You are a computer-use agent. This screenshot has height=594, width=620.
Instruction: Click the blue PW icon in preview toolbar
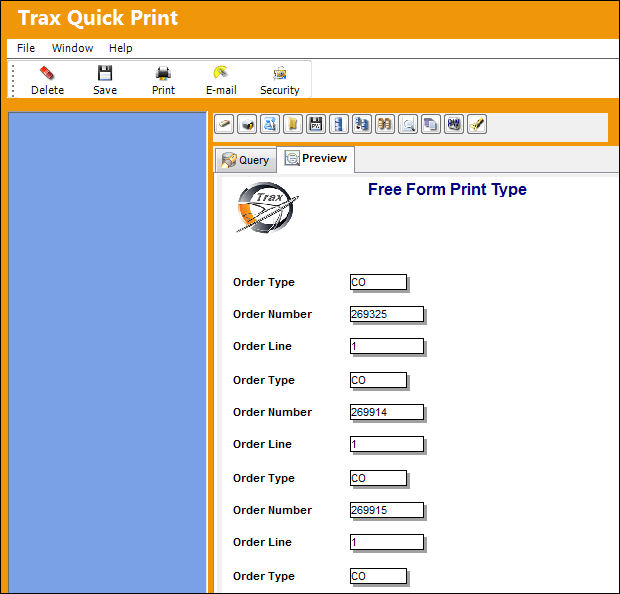pos(454,124)
